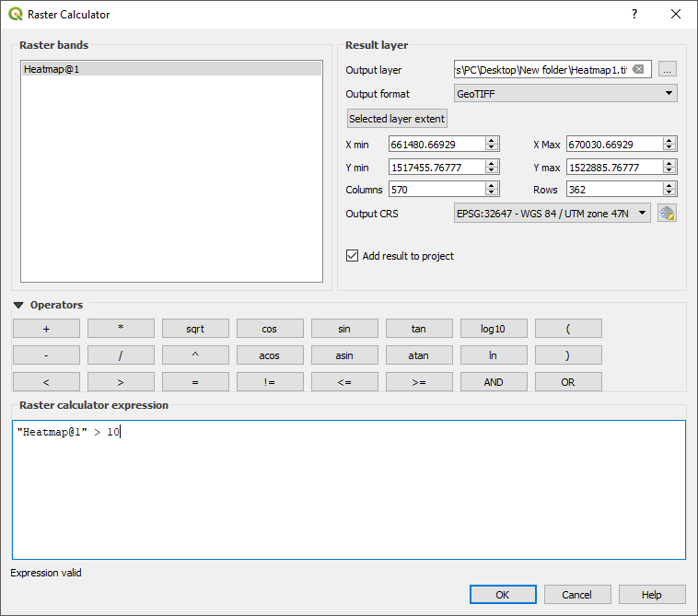Toggle Add result to project checkbox
Viewport: 698px width, 616px height.
(x=352, y=256)
